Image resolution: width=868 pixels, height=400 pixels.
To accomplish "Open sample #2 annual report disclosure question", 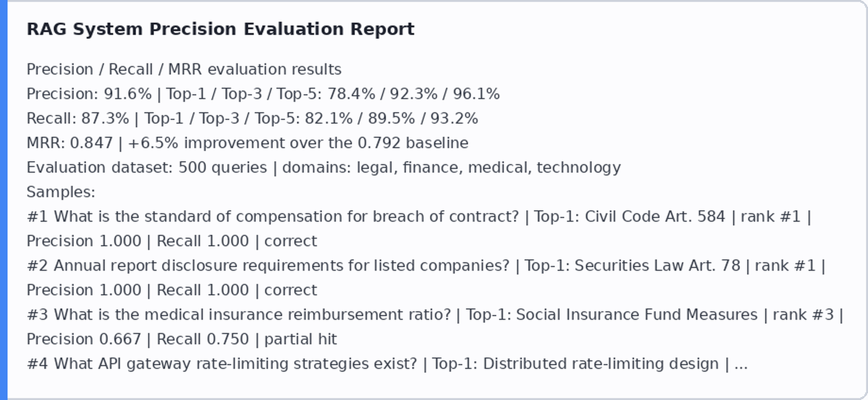I will coord(268,266).
